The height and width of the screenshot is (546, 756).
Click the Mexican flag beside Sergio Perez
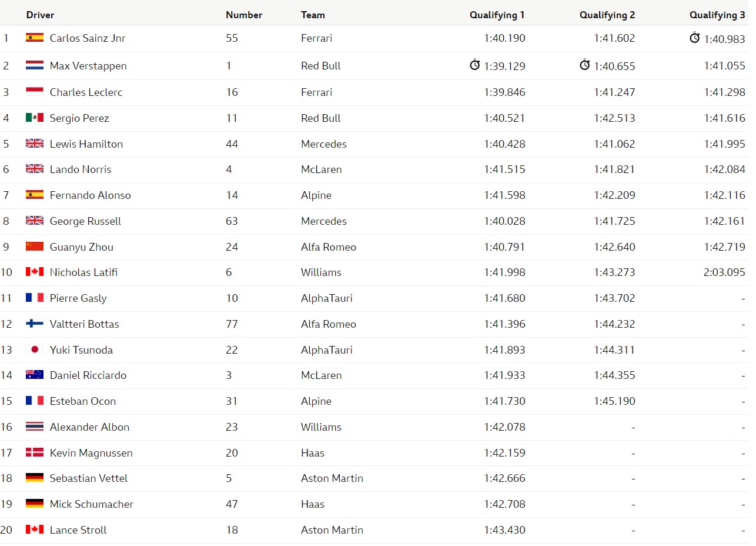point(35,118)
